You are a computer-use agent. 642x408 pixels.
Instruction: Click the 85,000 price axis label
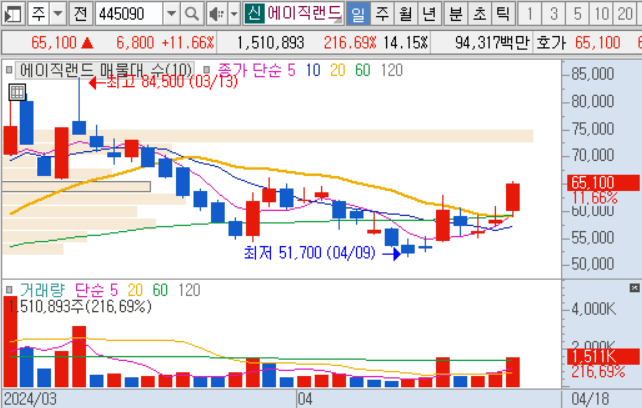click(x=592, y=74)
